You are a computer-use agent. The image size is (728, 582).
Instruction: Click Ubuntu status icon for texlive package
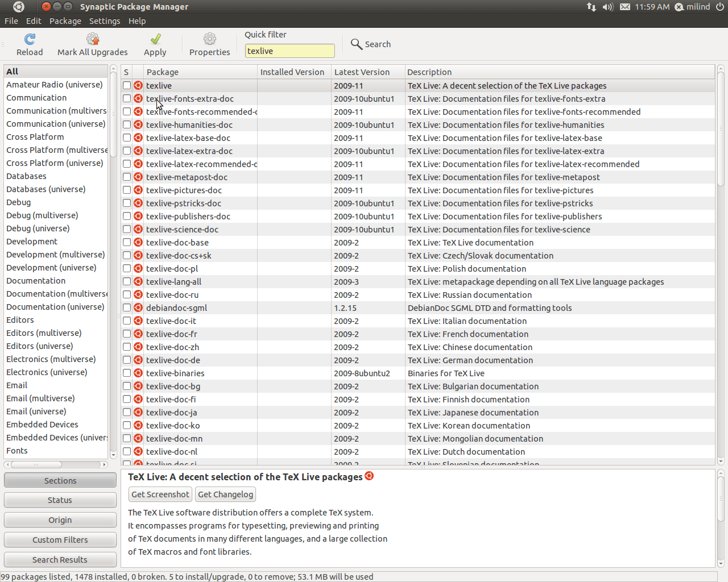coord(138,85)
